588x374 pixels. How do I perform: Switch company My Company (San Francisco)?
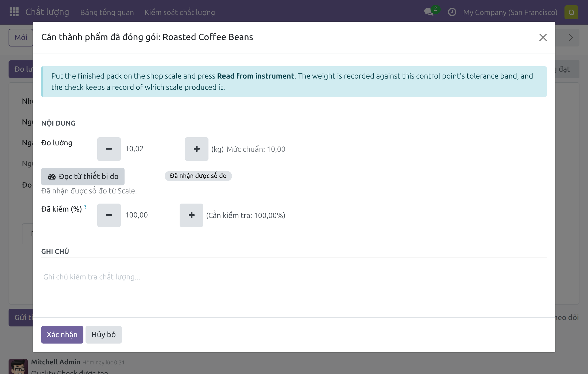click(x=510, y=12)
